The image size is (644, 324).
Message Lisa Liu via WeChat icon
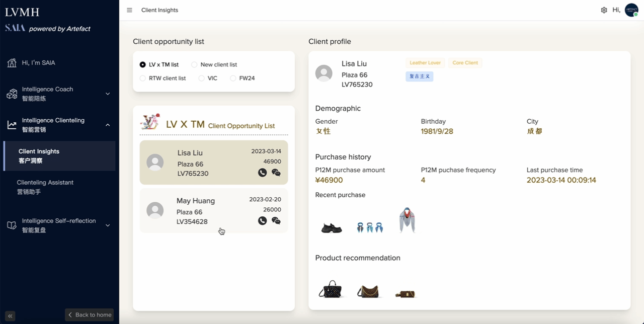pyautogui.click(x=276, y=173)
